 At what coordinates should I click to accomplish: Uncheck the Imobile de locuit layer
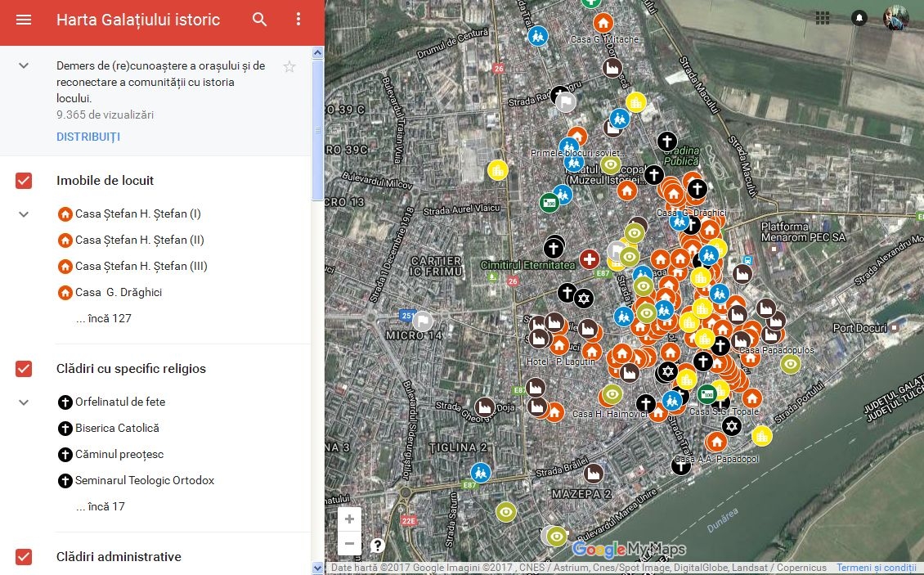[x=24, y=181]
